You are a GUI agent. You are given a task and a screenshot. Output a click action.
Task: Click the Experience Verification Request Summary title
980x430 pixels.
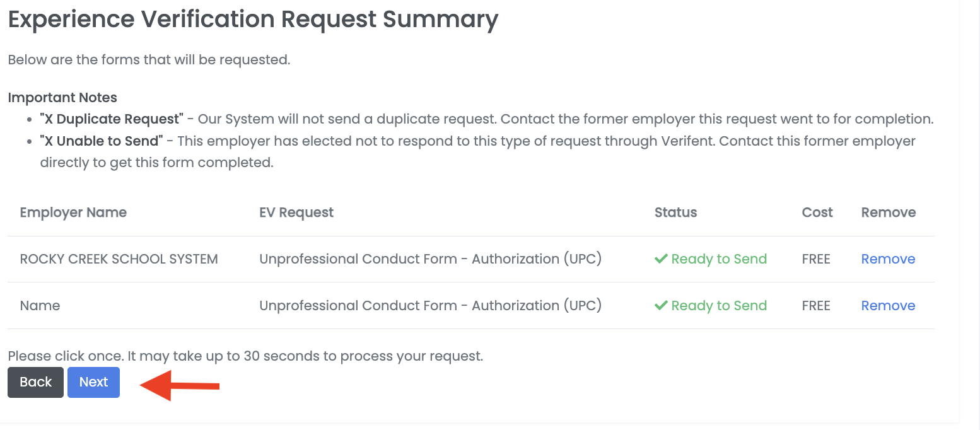click(252, 20)
